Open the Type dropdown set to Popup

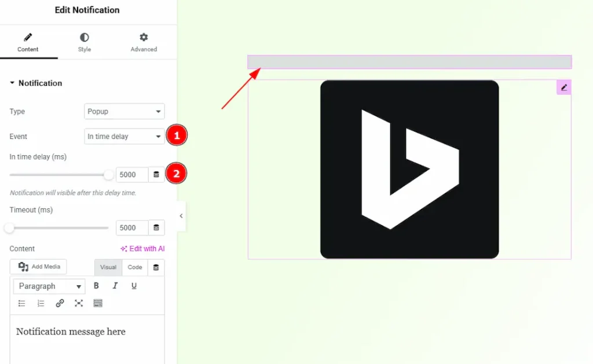click(x=124, y=112)
